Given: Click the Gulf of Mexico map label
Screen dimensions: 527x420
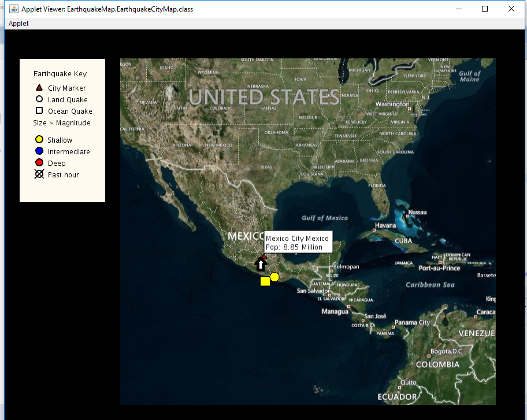Looking at the screenshot, I should point(324,218).
